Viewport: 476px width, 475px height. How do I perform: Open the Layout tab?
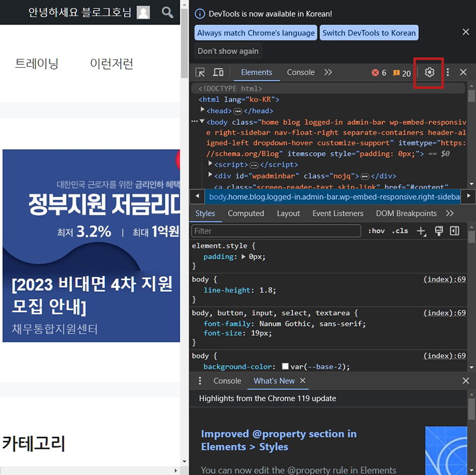tap(288, 213)
